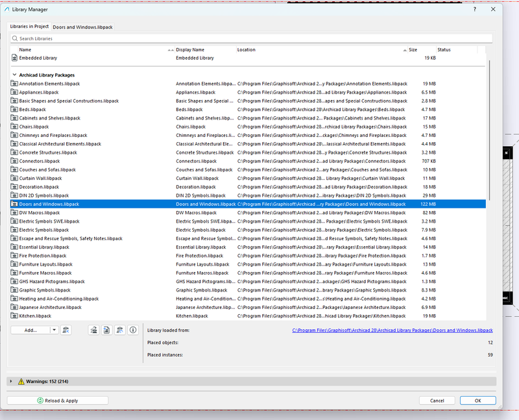This screenshot has width=519, height=420.
Task: Select GHS Hazard Pictograms.libpack row
Action: point(248,282)
